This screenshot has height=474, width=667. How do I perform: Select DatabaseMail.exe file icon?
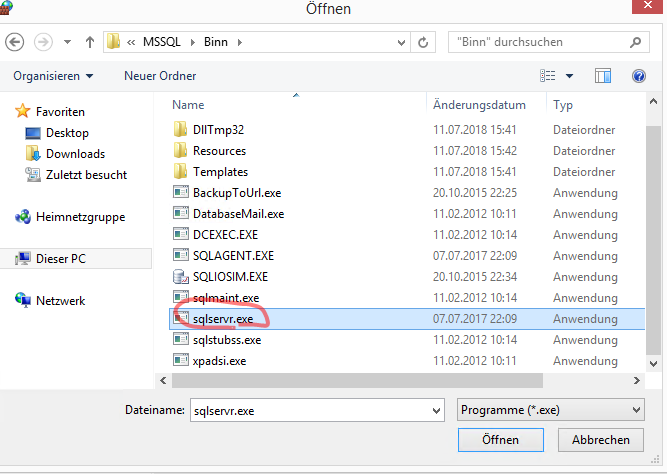[x=181, y=213]
